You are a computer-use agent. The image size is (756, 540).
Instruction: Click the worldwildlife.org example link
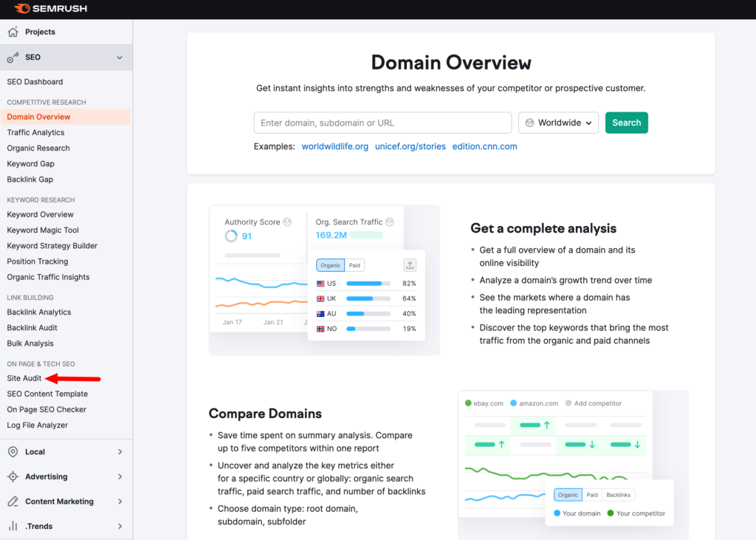coord(334,146)
